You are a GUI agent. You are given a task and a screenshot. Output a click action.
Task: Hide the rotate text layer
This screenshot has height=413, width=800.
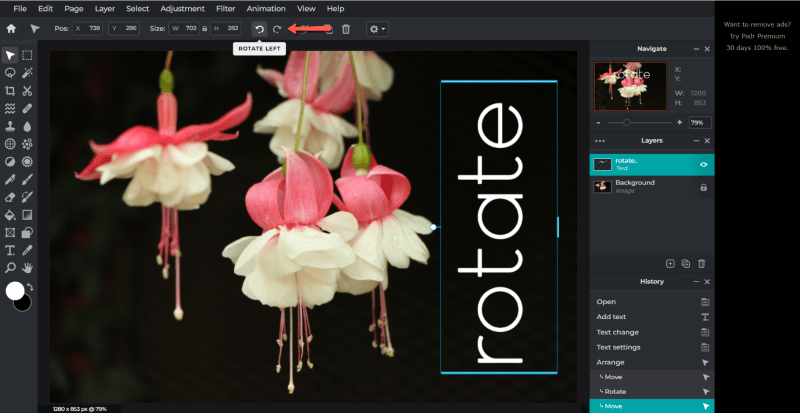click(704, 164)
